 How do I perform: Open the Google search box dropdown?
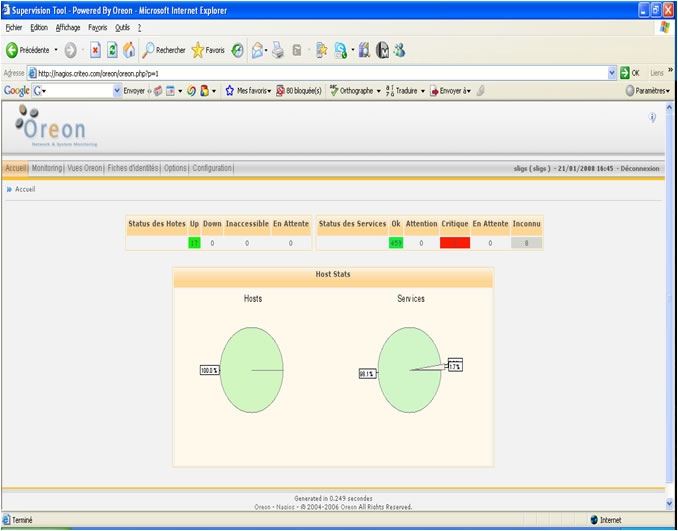44,90
